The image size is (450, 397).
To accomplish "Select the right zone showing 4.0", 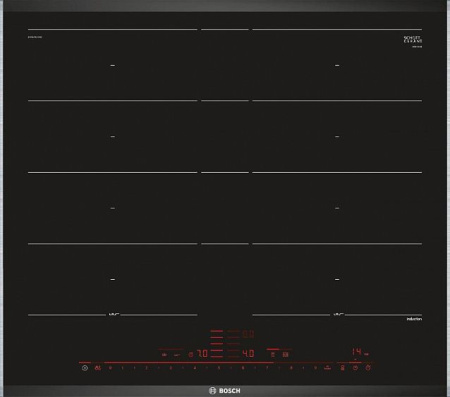I will pyautogui.click(x=248, y=354).
